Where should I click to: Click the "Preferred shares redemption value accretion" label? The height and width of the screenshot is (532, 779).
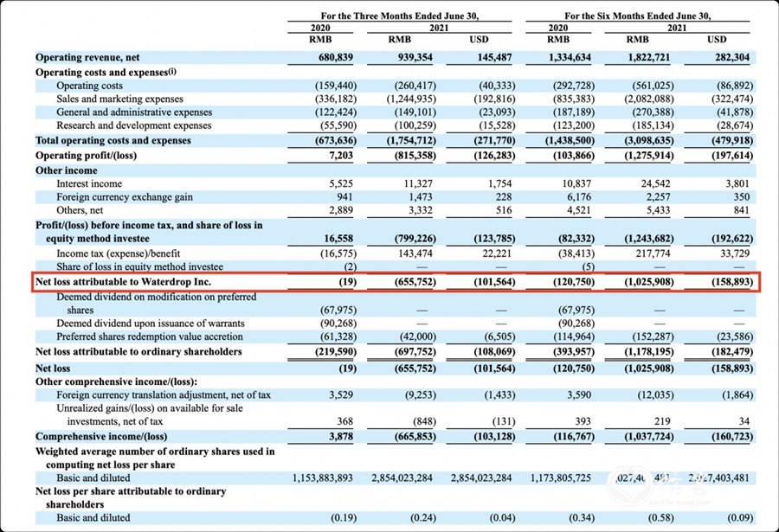coord(150,337)
